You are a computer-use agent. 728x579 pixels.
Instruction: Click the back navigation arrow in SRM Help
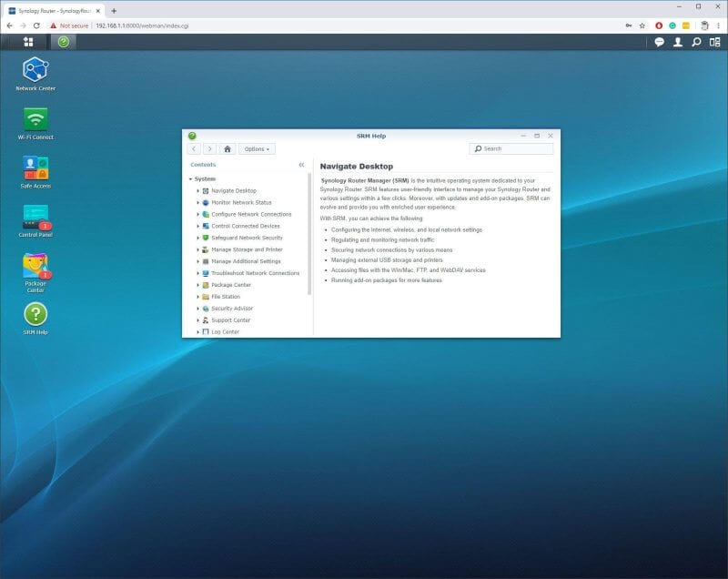tap(192, 148)
